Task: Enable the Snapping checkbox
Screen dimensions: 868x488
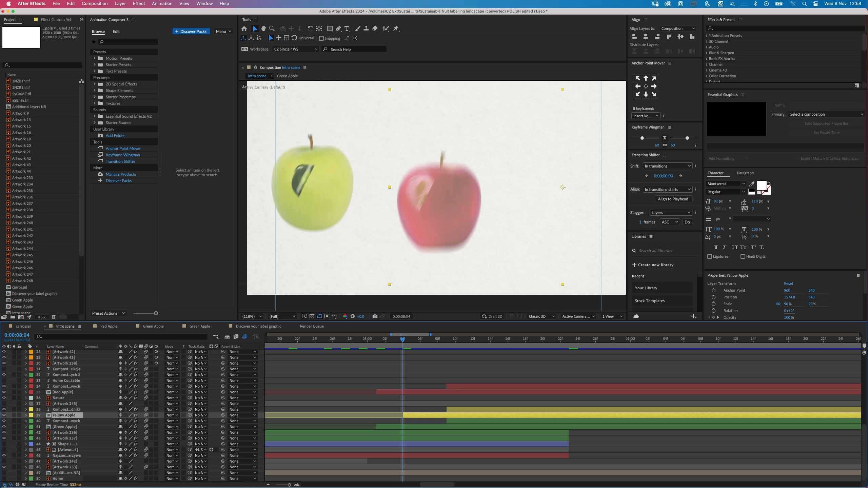Action: (x=321, y=38)
